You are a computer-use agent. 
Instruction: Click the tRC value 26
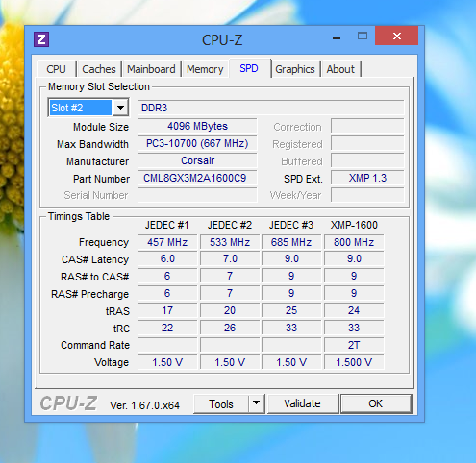pyautogui.click(x=230, y=328)
